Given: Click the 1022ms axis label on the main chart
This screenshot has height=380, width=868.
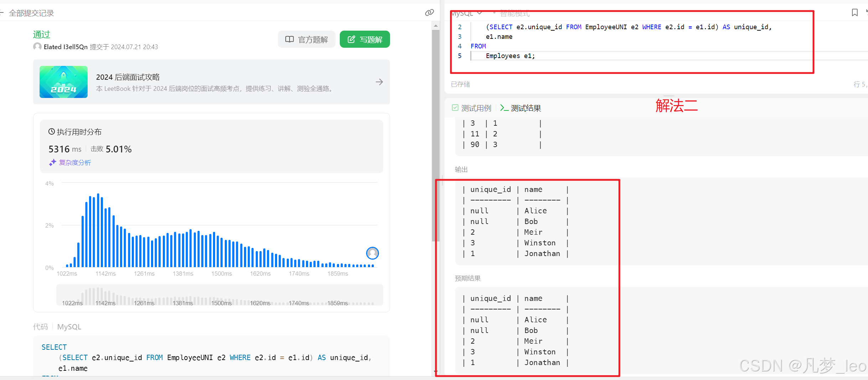Looking at the screenshot, I should click(x=67, y=274).
